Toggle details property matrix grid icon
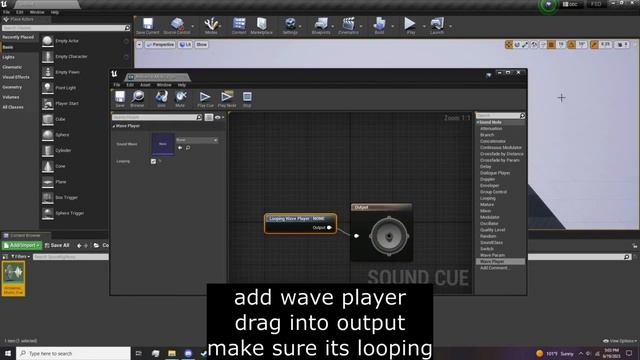The width and height of the screenshot is (640, 360). (209, 117)
